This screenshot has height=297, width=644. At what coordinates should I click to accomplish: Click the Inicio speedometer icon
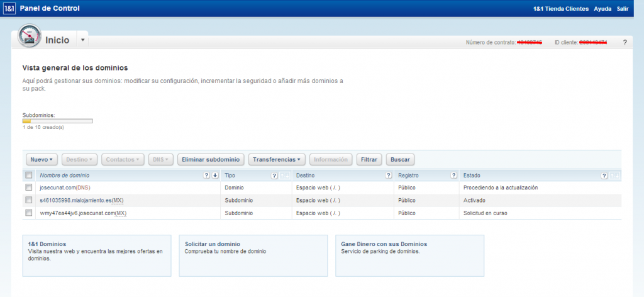29,38
